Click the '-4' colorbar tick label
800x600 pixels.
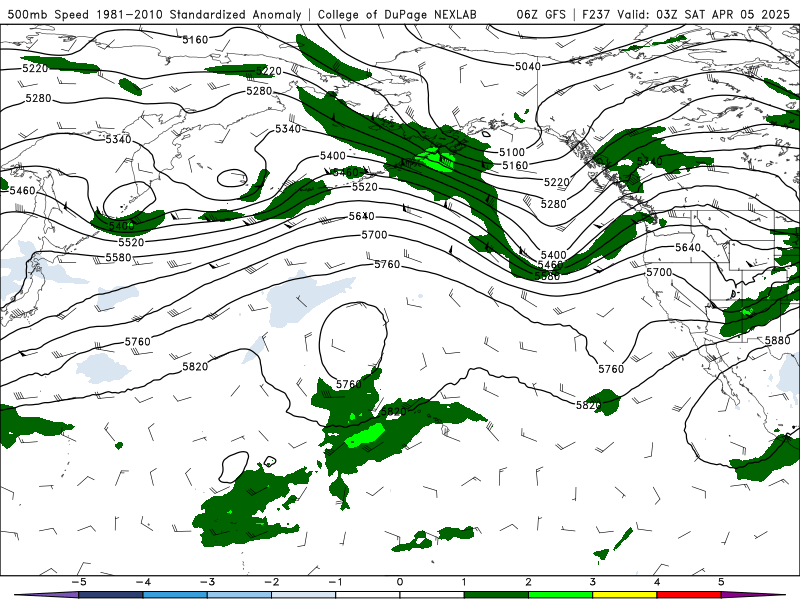tap(143, 582)
